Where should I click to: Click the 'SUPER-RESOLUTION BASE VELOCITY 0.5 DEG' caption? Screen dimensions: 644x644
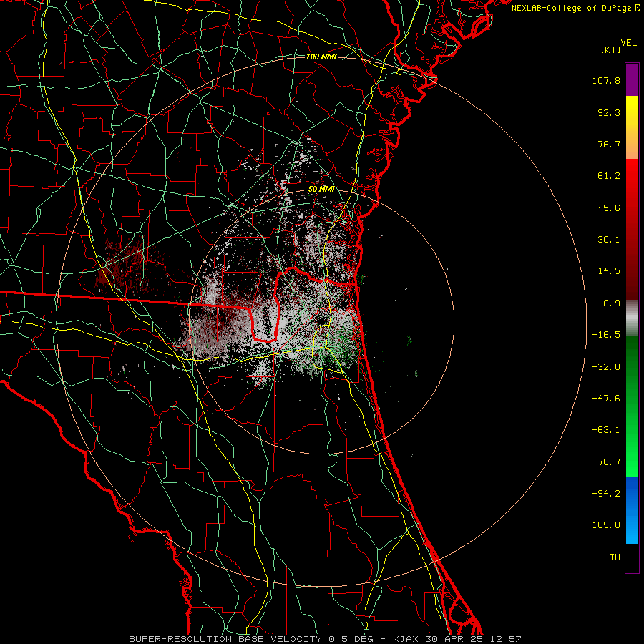[252, 639]
